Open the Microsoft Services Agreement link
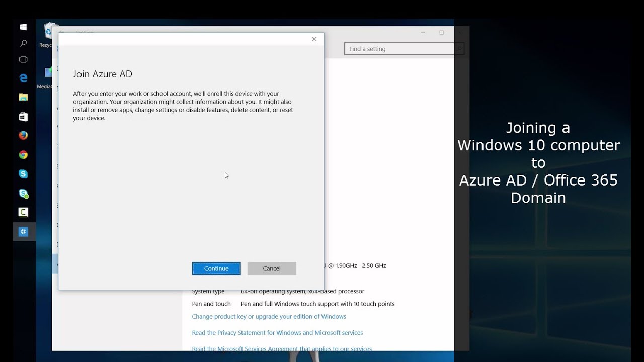 pos(282,348)
